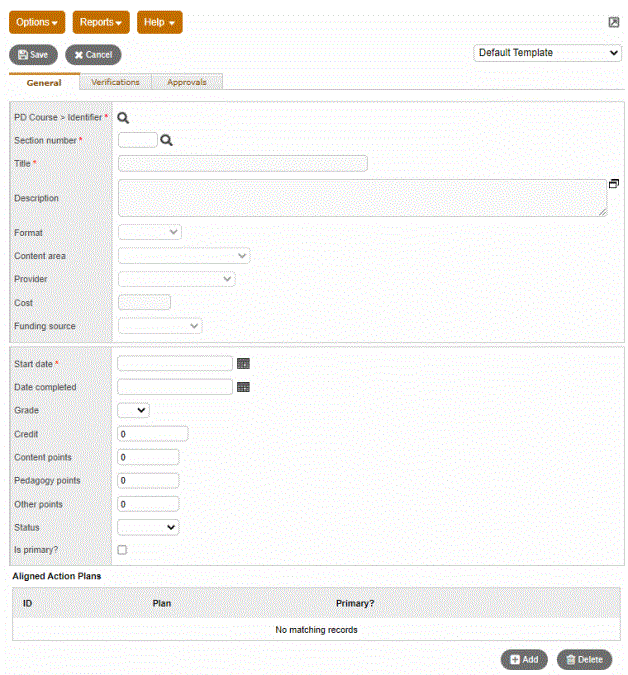
Task: Open the Date completed calendar picker
Action: pyautogui.click(x=243, y=387)
